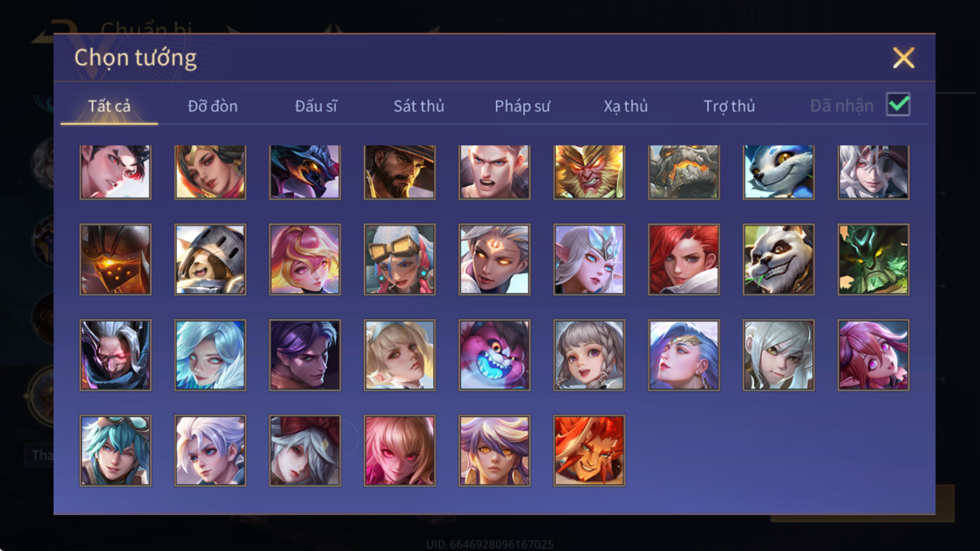Uncheck the Đã nhận checkbox
Screen dimensions: 980x551
pyautogui.click(x=898, y=105)
